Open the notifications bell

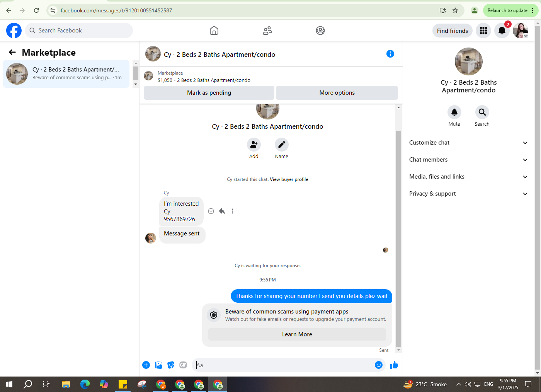[502, 31]
